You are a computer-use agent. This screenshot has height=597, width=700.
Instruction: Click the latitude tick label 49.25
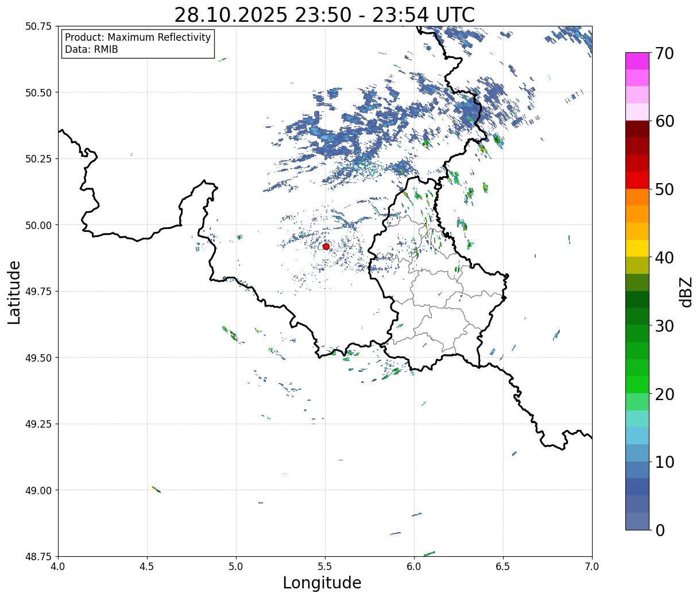pyautogui.click(x=38, y=424)
